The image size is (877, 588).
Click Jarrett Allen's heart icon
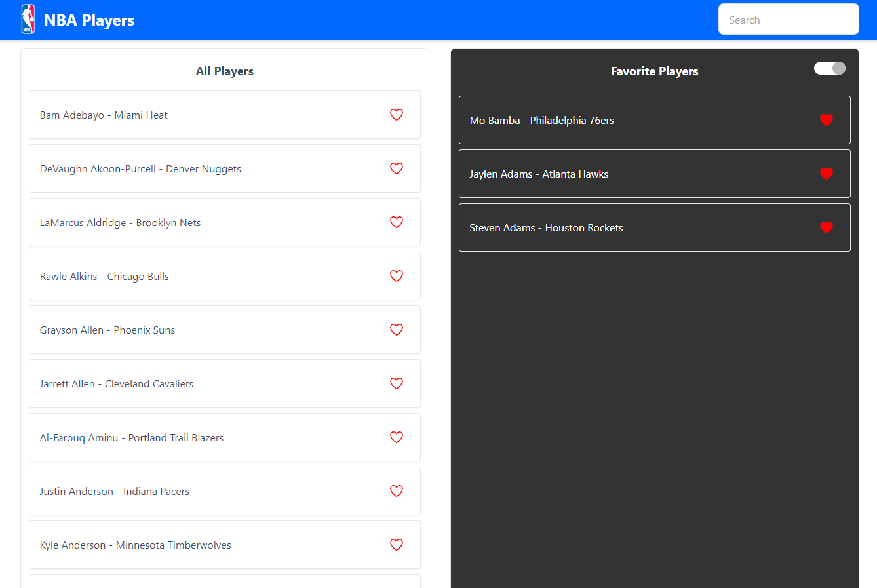[x=397, y=383]
